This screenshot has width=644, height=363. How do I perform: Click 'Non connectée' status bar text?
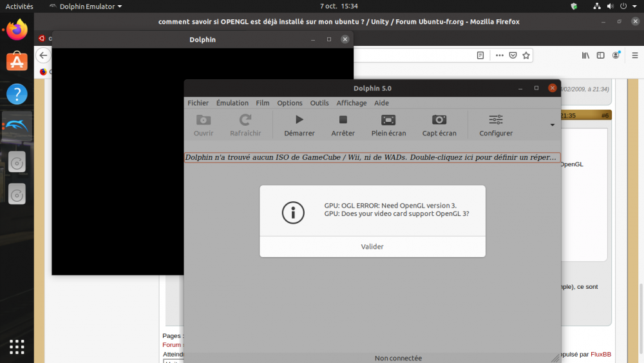coord(398,358)
